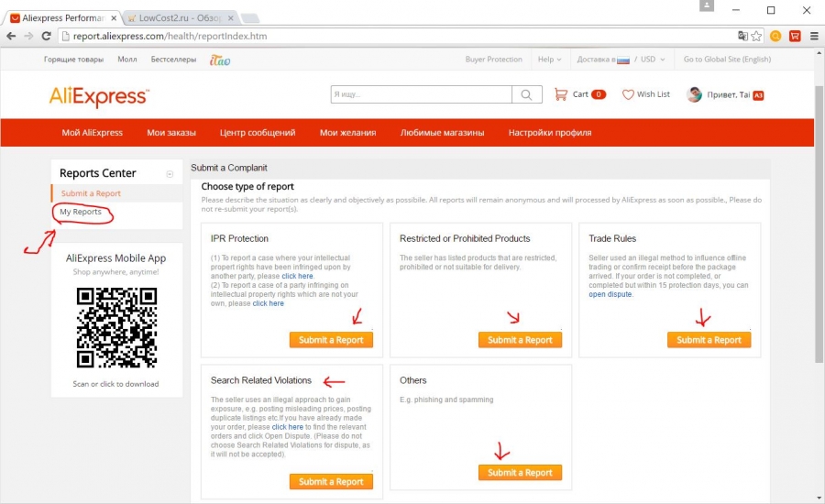Click the open dispute link
The height and width of the screenshot is (504, 825).
[610, 295]
